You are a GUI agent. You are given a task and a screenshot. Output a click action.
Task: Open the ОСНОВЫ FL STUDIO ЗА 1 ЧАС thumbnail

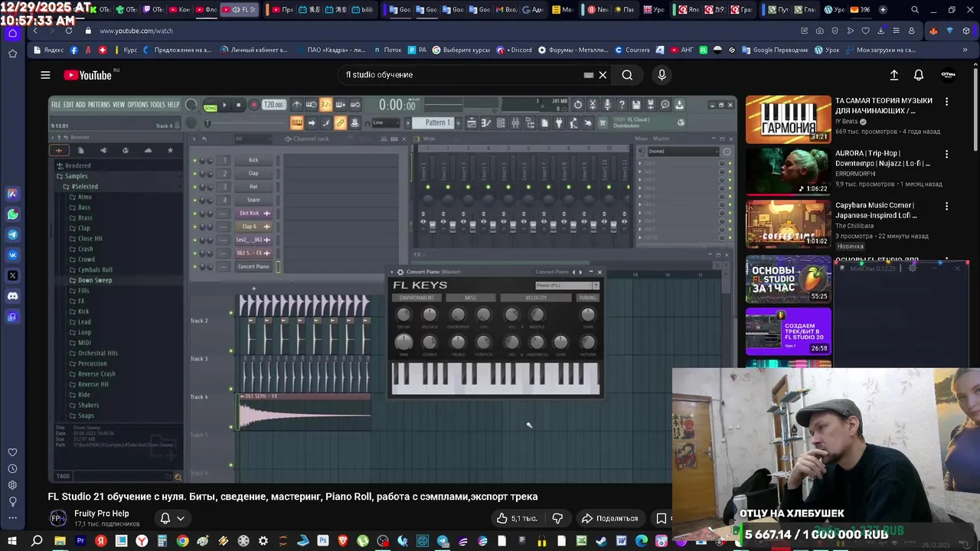789,279
